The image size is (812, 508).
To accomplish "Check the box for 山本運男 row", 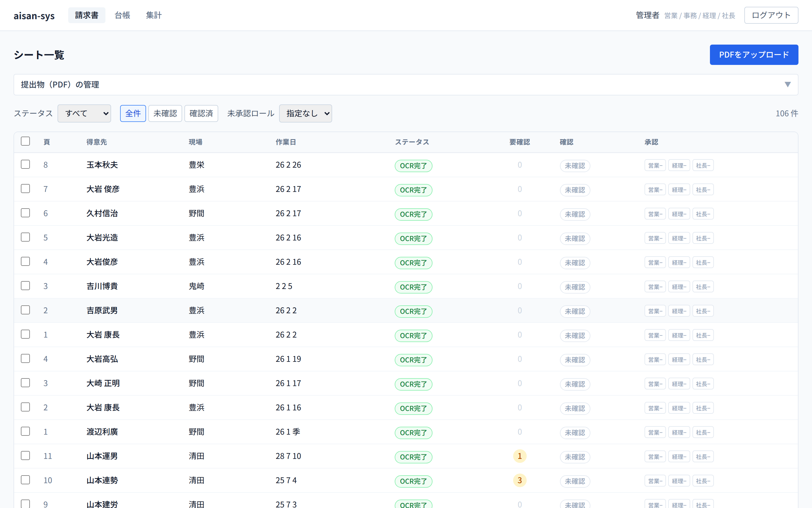I will [25, 456].
